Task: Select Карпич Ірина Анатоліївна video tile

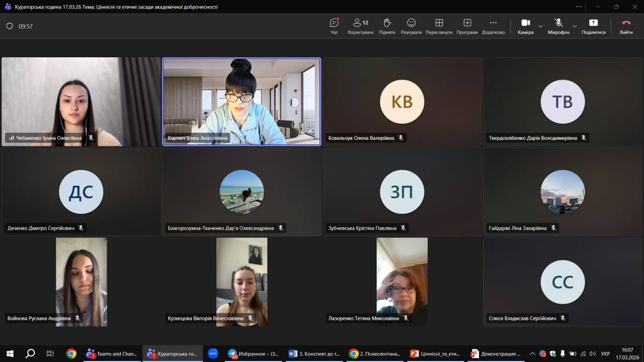Action: click(x=242, y=102)
